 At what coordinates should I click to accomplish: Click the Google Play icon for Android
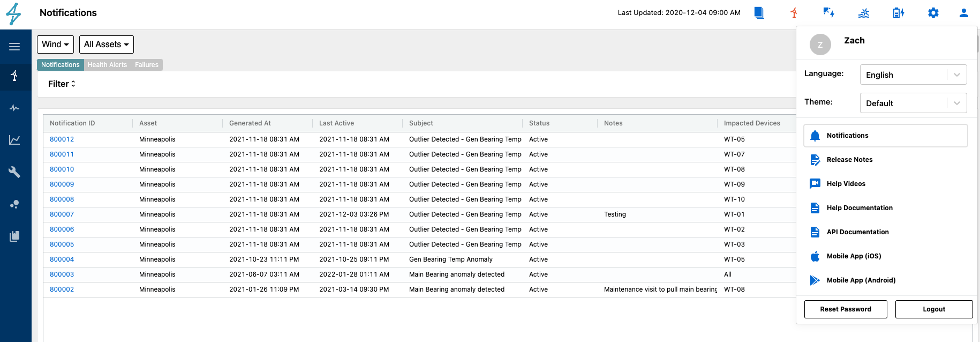point(815,280)
